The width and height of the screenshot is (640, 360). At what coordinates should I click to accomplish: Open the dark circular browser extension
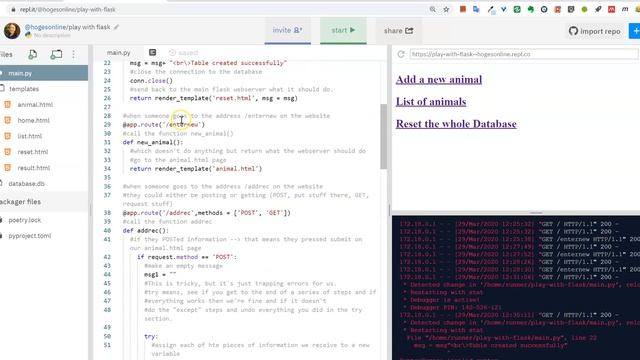click(x=544, y=9)
